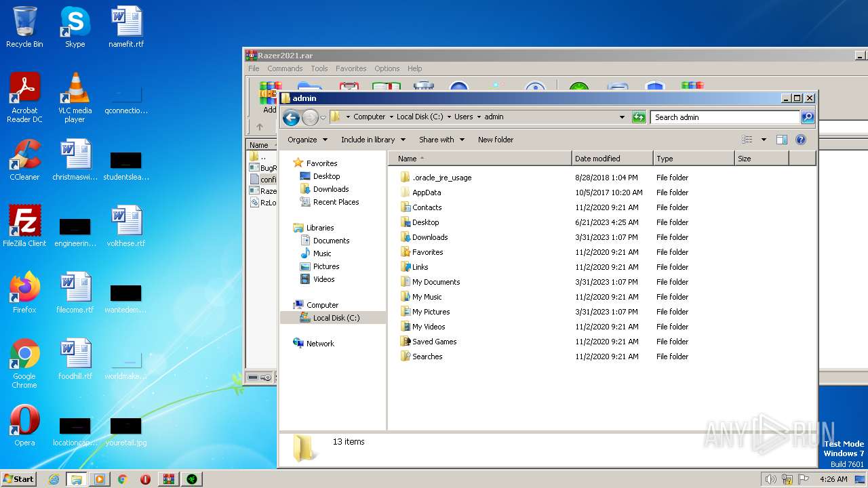Sort by the Type column header
The height and width of the screenshot is (488, 868).
tap(694, 159)
